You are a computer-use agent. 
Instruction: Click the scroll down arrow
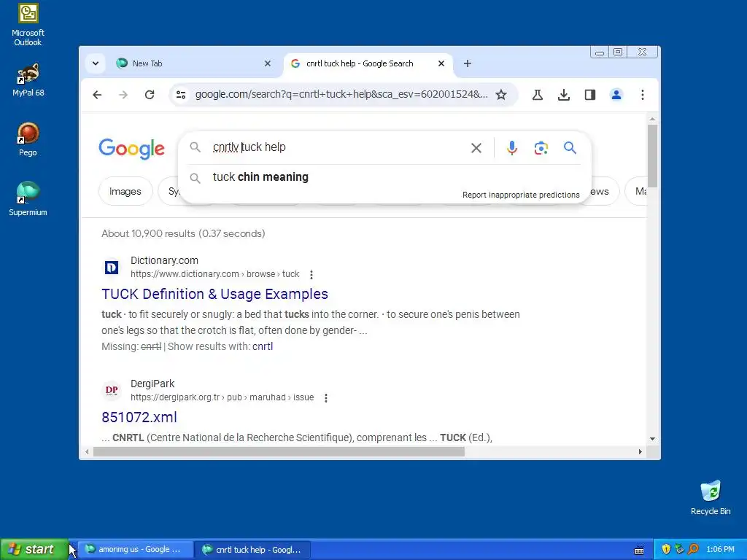pyautogui.click(x=652, y=439)
